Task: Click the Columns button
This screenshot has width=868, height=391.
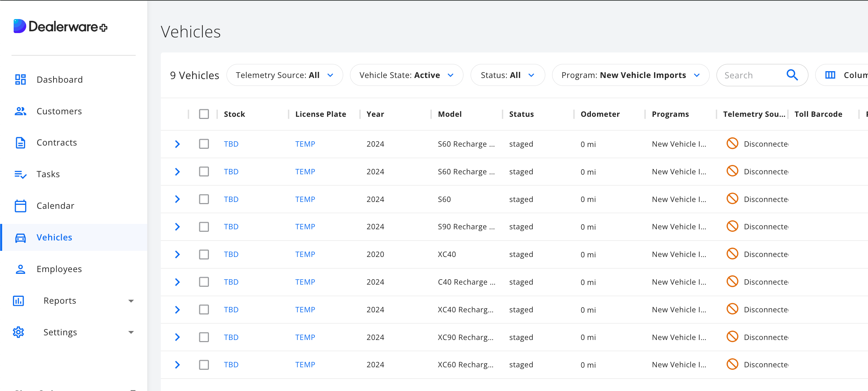Action: click(x=842, y=75)
